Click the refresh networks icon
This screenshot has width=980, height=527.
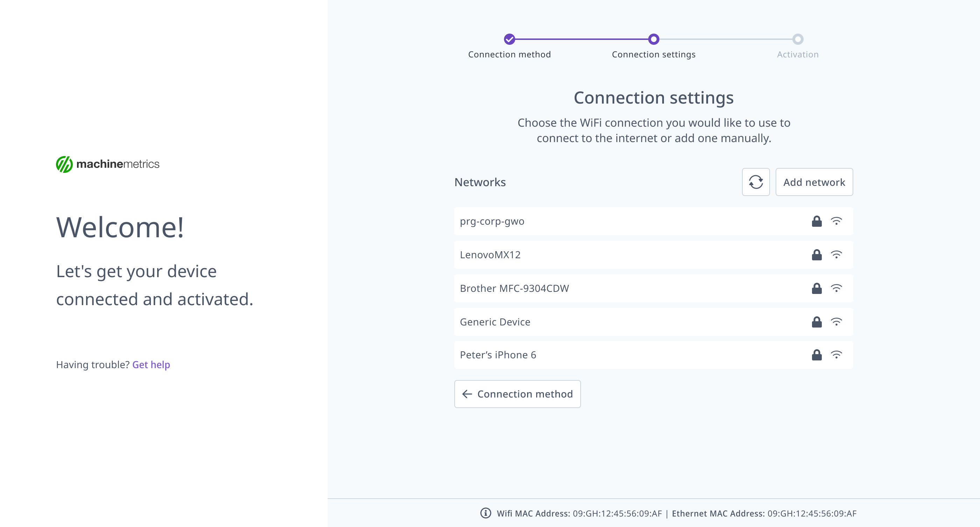pos(756,182)
